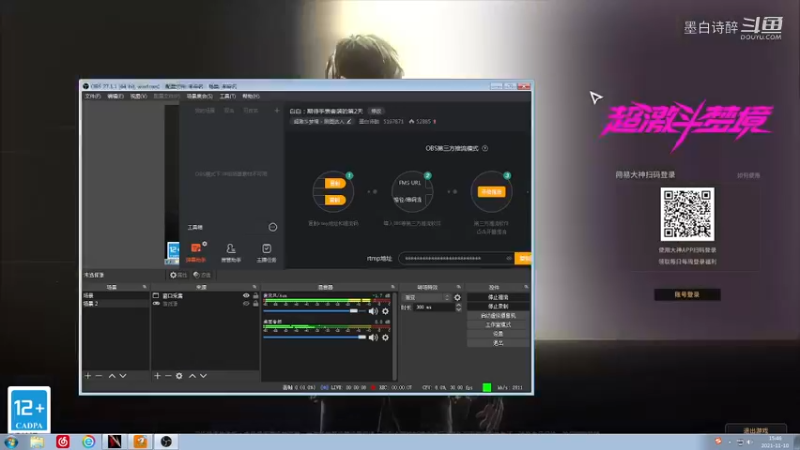This screenshot has width=800, height=450.
Task: Open the 视图 menu
Action: (138, 96)
